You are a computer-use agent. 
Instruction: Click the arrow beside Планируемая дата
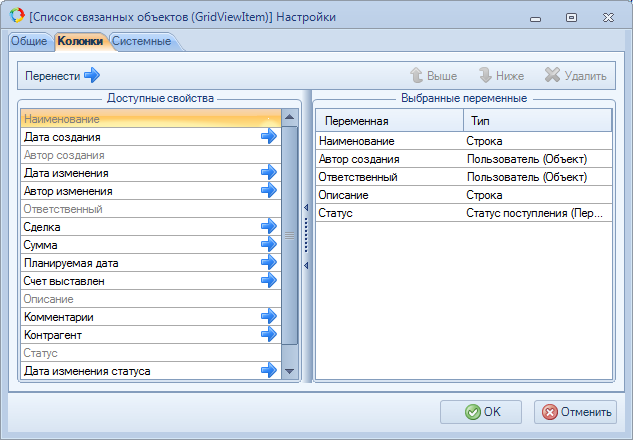[x=268, y=263]
